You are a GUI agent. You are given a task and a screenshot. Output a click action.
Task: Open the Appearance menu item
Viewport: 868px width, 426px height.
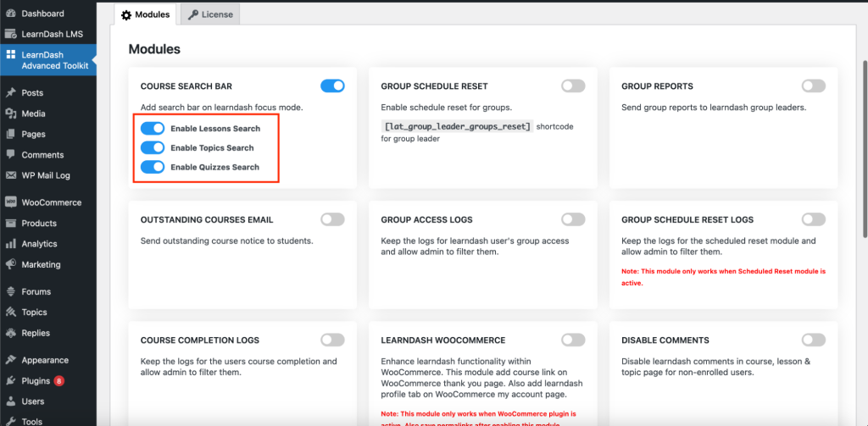pyautogui.click(x=48, y=360)
